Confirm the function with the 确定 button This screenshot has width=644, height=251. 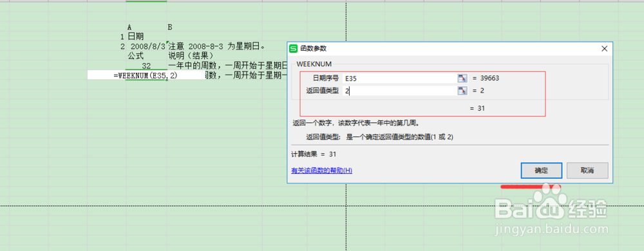tap(542, 171)
